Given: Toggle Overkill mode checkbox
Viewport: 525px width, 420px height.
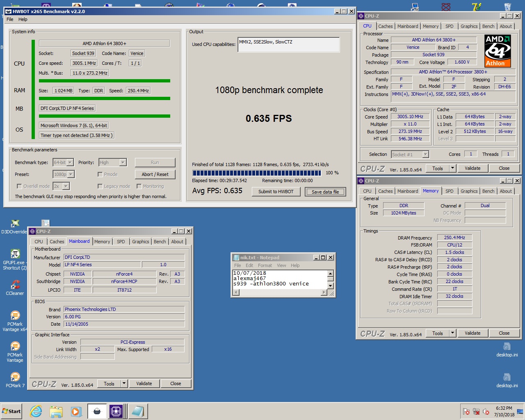Looking at the screenshot, I should point(19,186).
